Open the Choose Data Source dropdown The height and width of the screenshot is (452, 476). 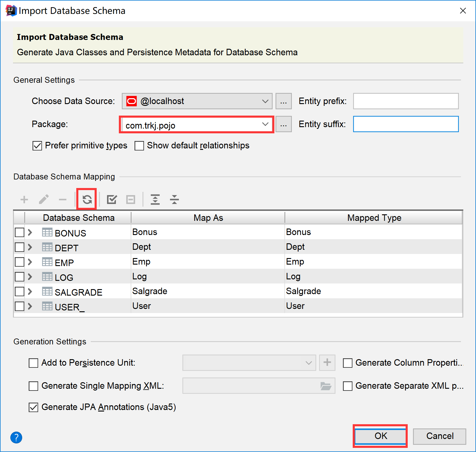point(265,101)
